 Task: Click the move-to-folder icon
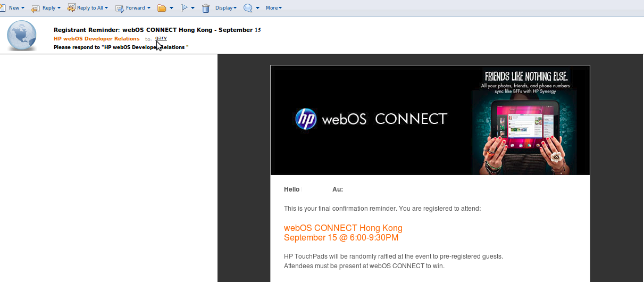(x=162, y=8)
